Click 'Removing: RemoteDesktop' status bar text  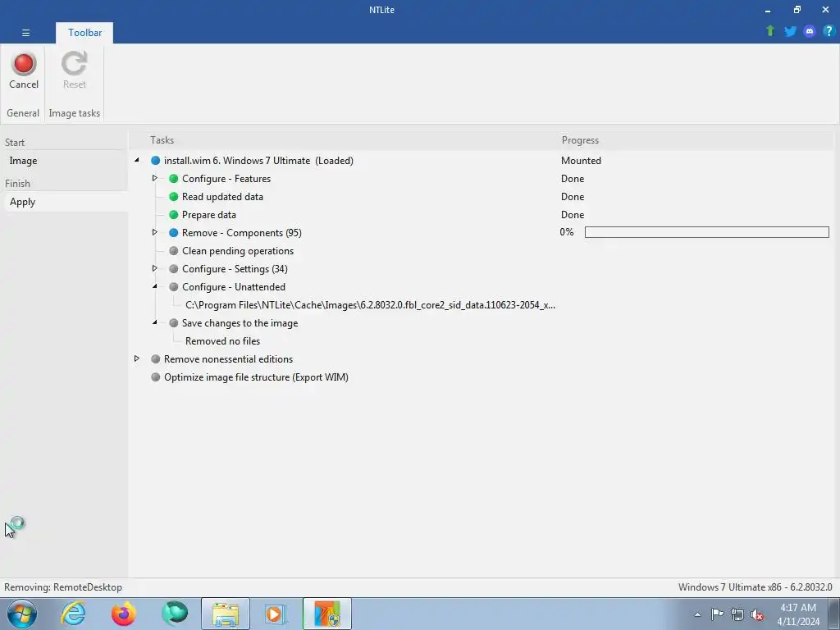(x=63, y=587)
